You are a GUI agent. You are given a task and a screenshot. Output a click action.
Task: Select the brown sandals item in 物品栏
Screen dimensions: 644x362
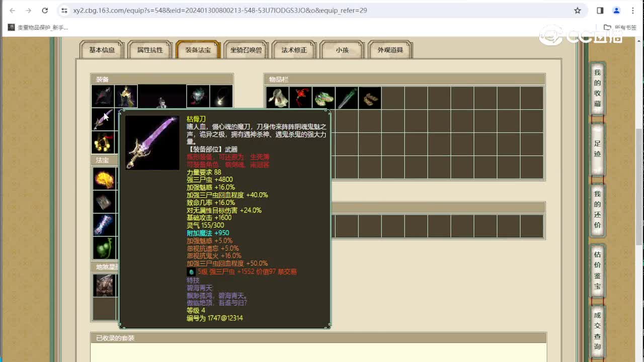tap(370, 98)
